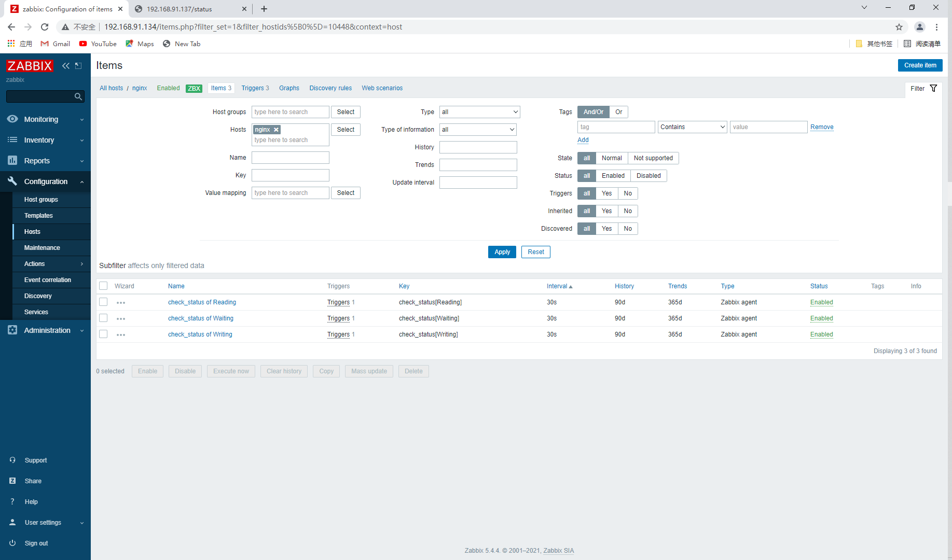Open wizard dots for check_status of Reading
The width and height of the screenshot is (952, 560).
tap(121, 303)
